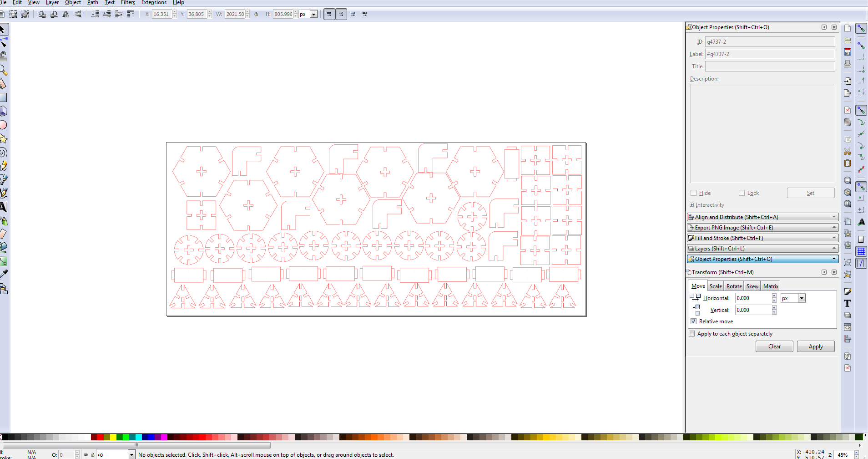Expand Layers panel
This screenshot has width=868, height=459.
[762, 249]
